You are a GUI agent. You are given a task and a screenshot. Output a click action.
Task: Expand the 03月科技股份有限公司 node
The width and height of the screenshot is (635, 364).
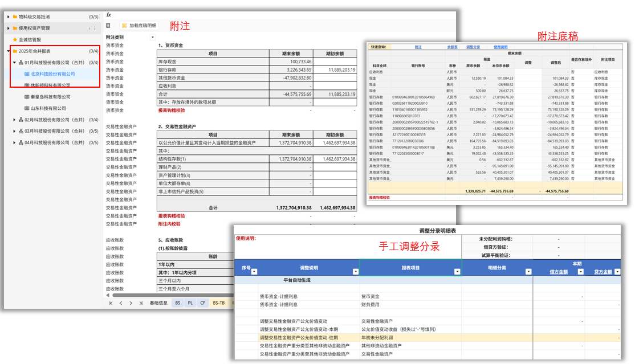pos(14,131)
